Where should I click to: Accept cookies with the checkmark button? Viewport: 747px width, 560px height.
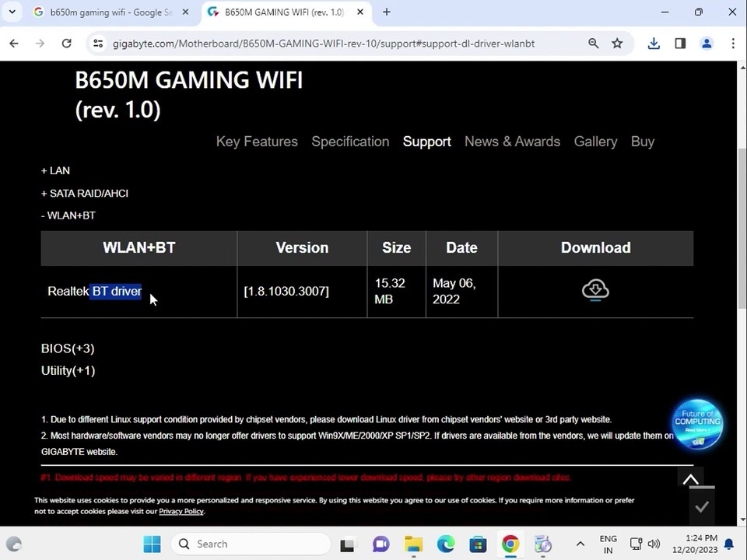tap(702, 506)
